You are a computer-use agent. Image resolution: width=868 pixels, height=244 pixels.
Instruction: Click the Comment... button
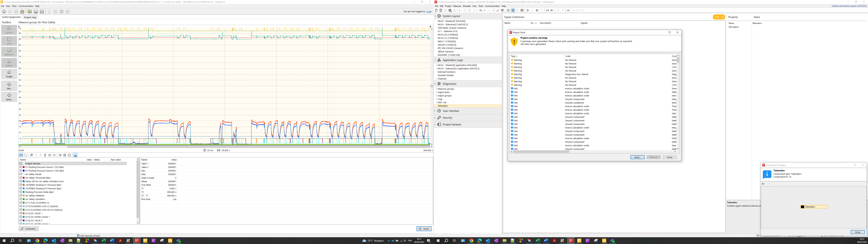click(x=29, y=229)
